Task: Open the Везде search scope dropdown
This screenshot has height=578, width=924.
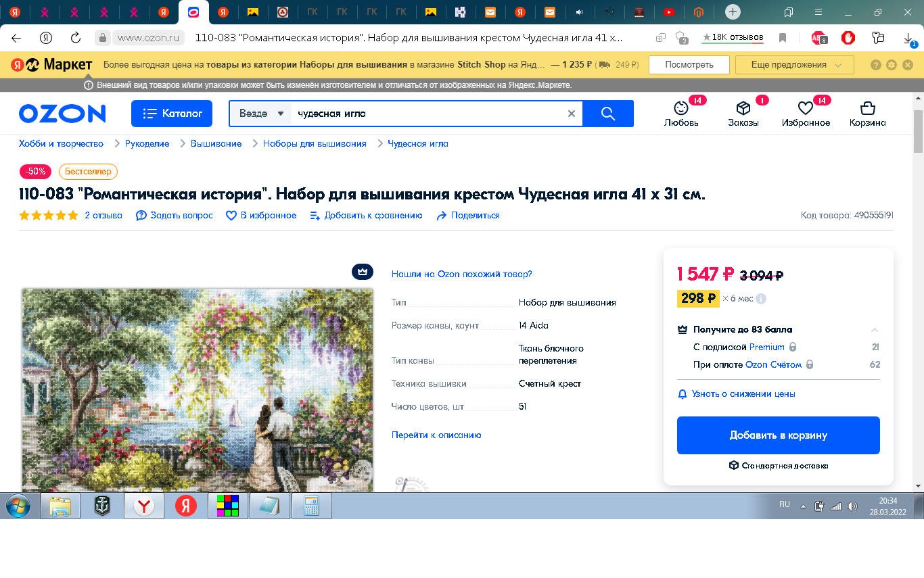Action: 261,114
